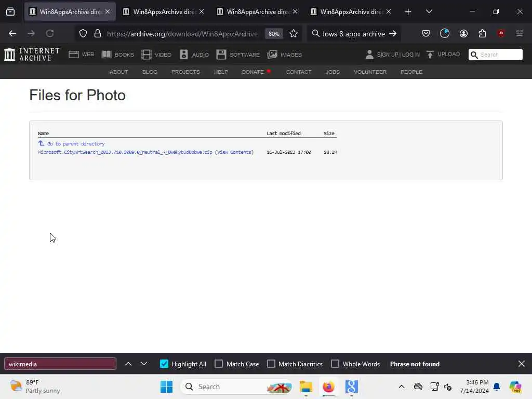Viewport: 532px width, 399px height.
Task: Click the Internet Archive logo
Action: [32, 55]
